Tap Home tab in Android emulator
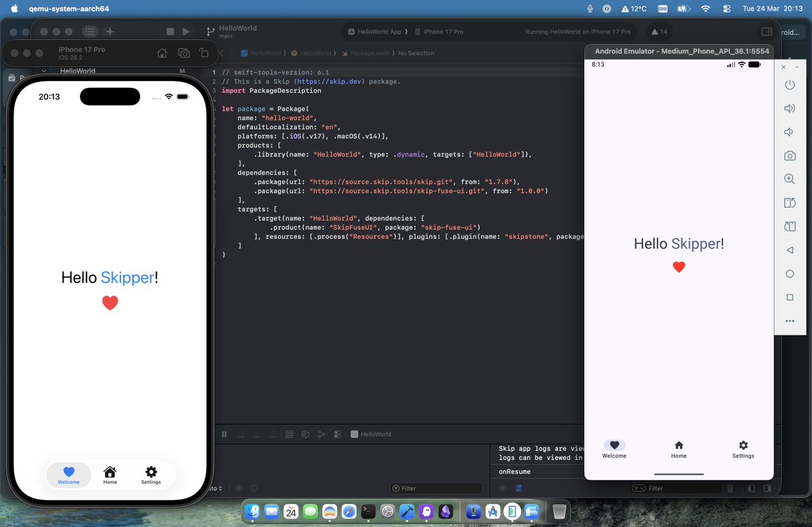812x527 pixels. click(x=679, y=449)
